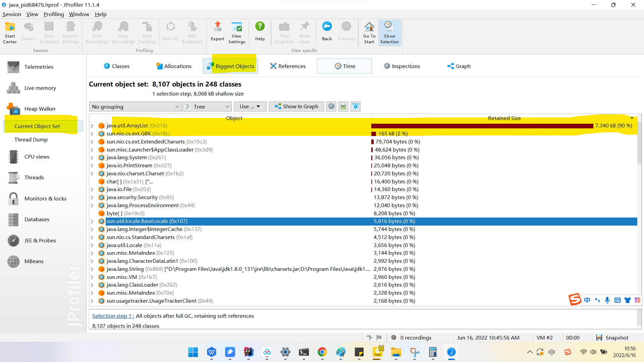Click the Selection step 1 link
This screenshot has height=362, width=644.
point(113,316)
